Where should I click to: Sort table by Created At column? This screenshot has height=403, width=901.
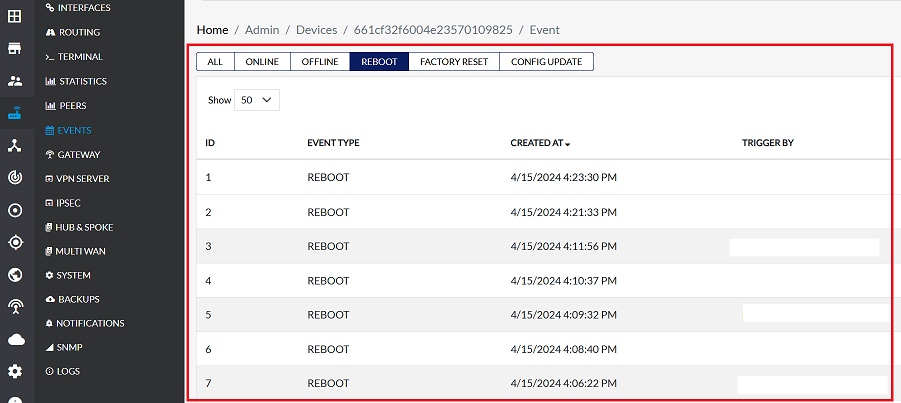(540, 143)
